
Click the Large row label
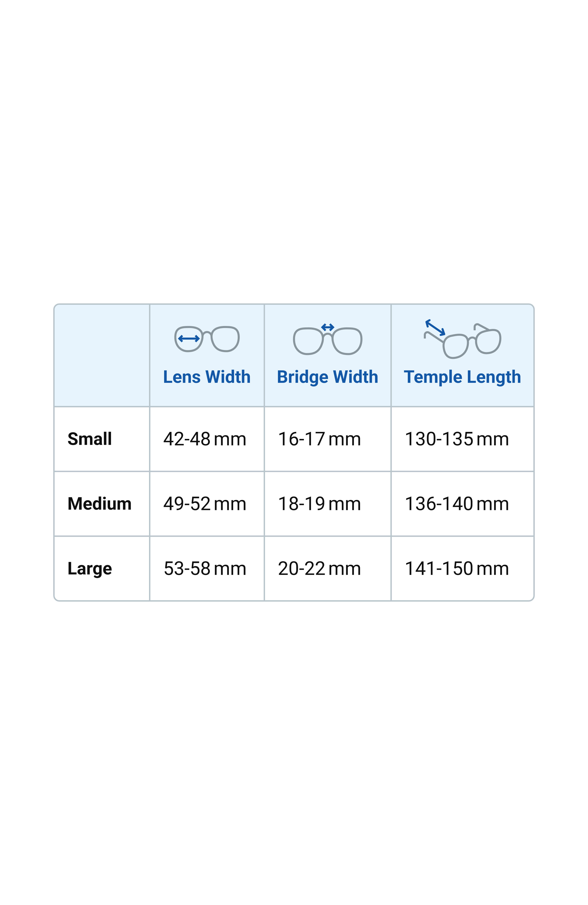click(90, 569)
